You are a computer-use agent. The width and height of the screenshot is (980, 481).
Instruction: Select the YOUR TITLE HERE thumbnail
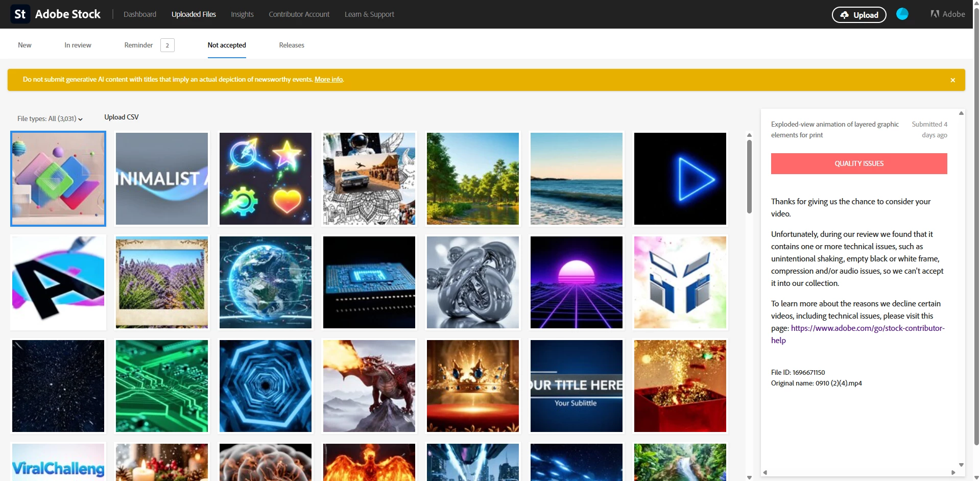point(577,386)
